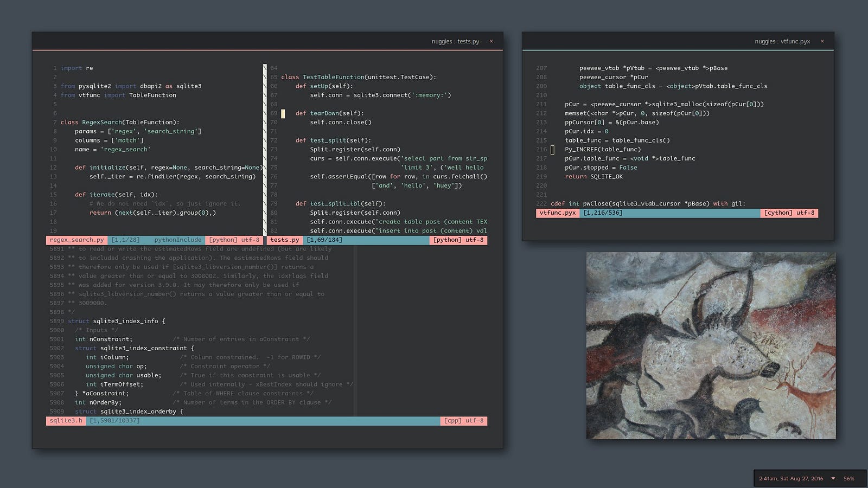
Task: Select the regex_search.py status line label
Action: [x=76, y=240]
